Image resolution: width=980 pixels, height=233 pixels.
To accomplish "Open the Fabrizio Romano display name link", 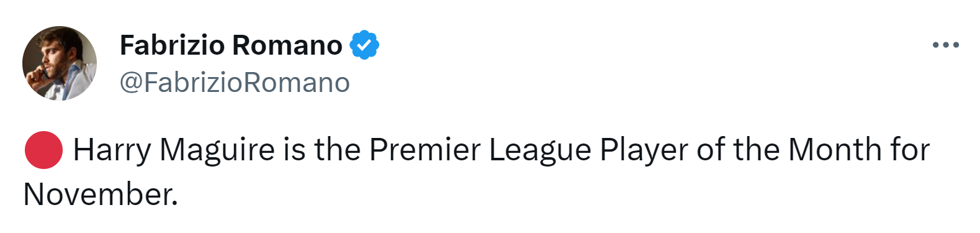I will 231,45.
